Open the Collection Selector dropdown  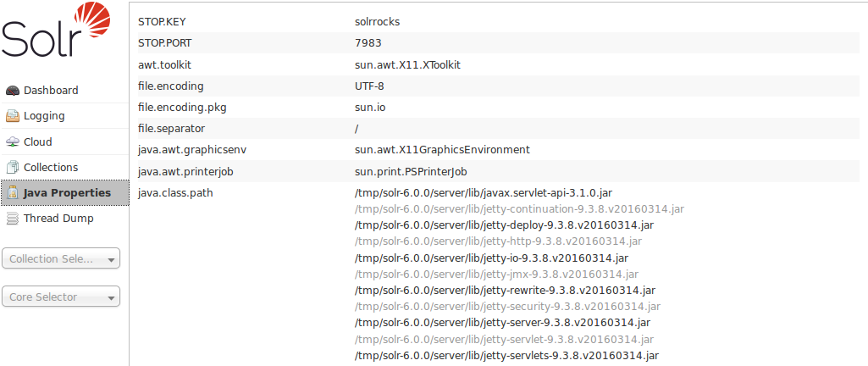point(61,258)
